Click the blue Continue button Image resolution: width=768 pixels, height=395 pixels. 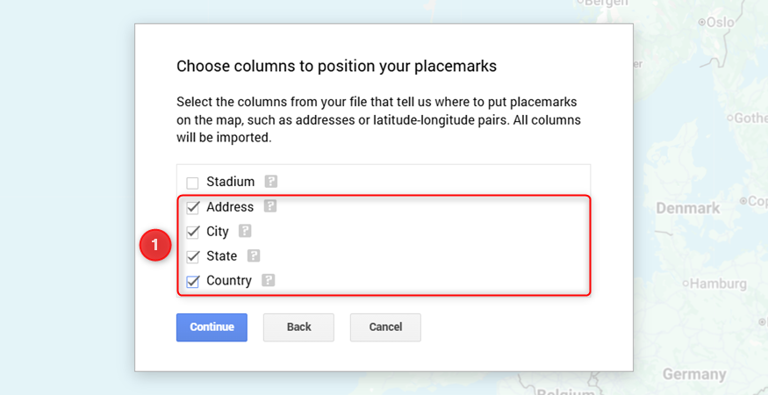[x=212, y=327]
